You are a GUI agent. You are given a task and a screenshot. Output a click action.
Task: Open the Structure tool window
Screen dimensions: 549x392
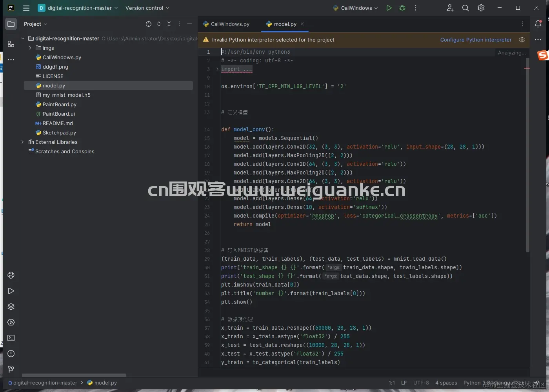pyautogui.click(x=11, y=44)
